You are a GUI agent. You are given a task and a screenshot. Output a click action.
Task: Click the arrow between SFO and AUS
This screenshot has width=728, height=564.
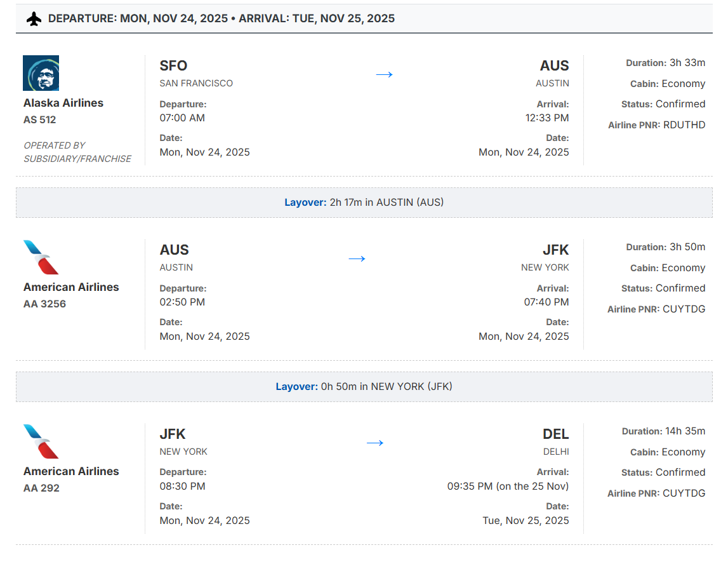coord(385,74)
